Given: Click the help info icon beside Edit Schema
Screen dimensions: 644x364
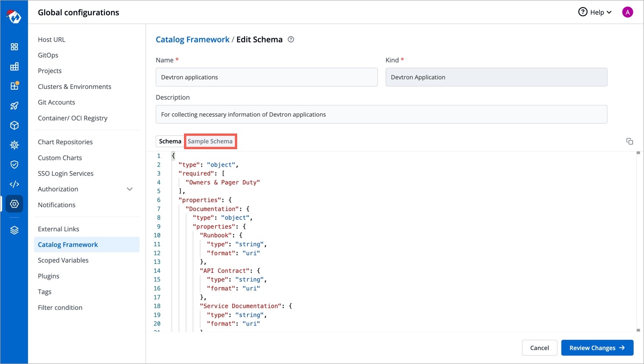Looking at the screenshot, I should click(x=291, y=39).
